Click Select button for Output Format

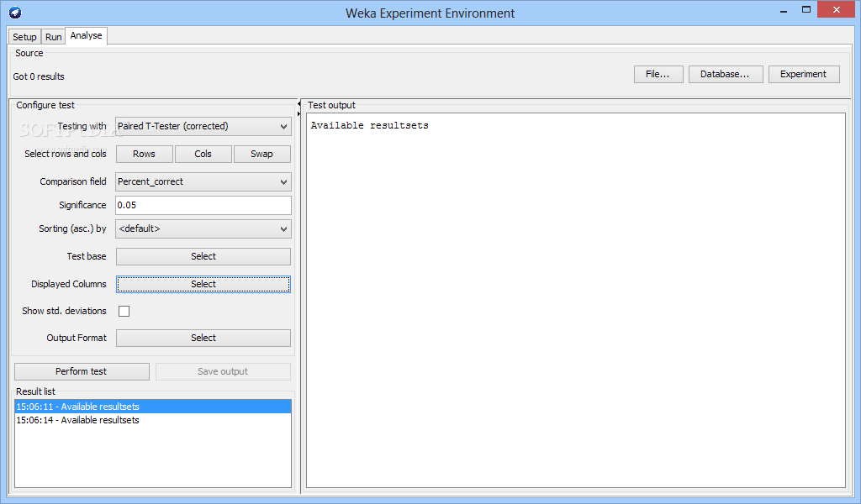point(203,338)
